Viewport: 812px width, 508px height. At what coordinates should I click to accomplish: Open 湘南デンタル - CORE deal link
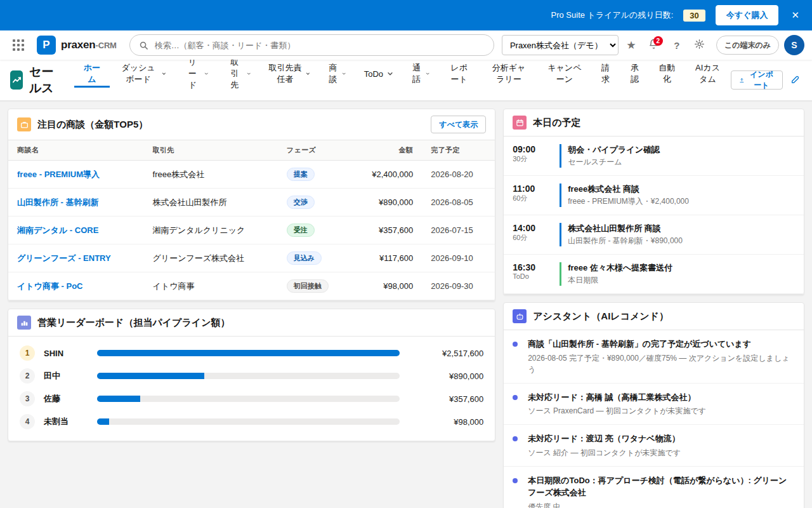(58, 231)
